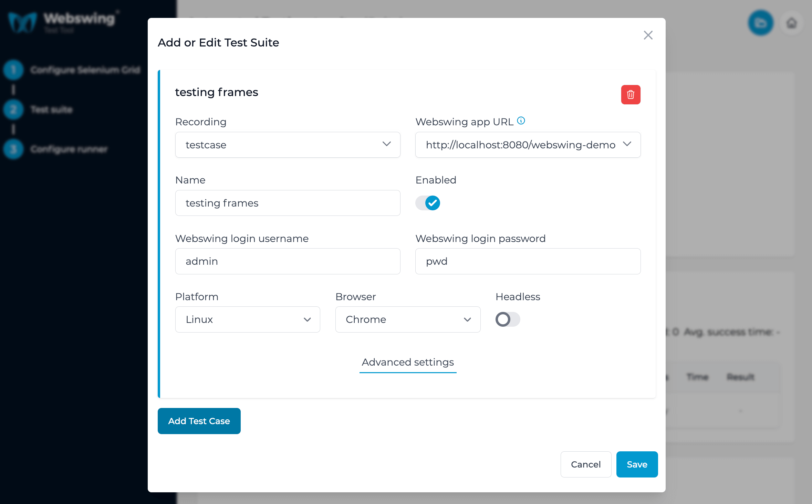Viewport: 812px width, 504px height.
Task: Click the home icon in header
Action: pos(792,23)
